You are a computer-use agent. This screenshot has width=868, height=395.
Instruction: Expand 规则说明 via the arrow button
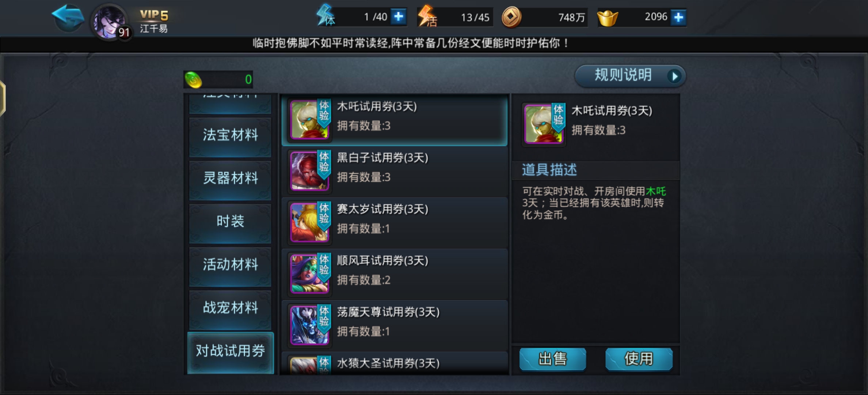click(x=674, y=76)
